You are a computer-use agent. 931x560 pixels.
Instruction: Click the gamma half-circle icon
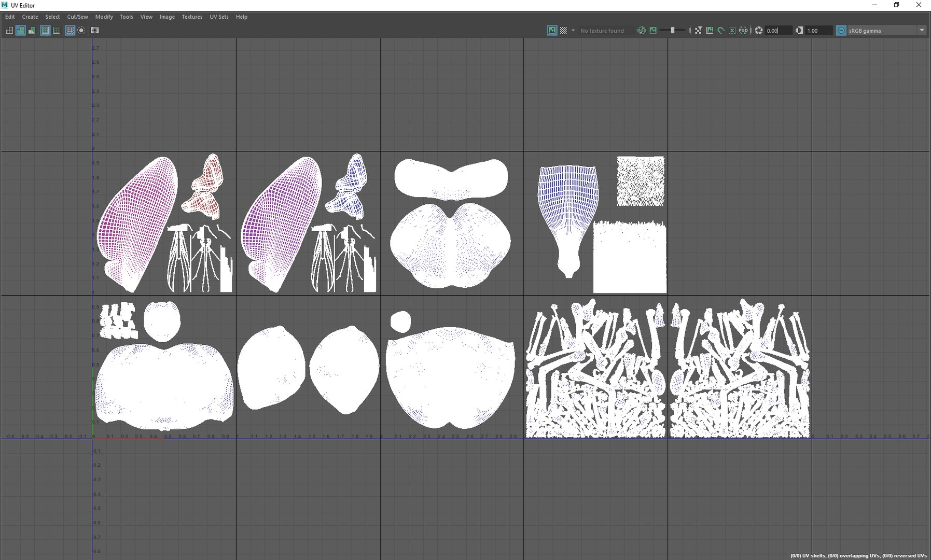(799, 31)
